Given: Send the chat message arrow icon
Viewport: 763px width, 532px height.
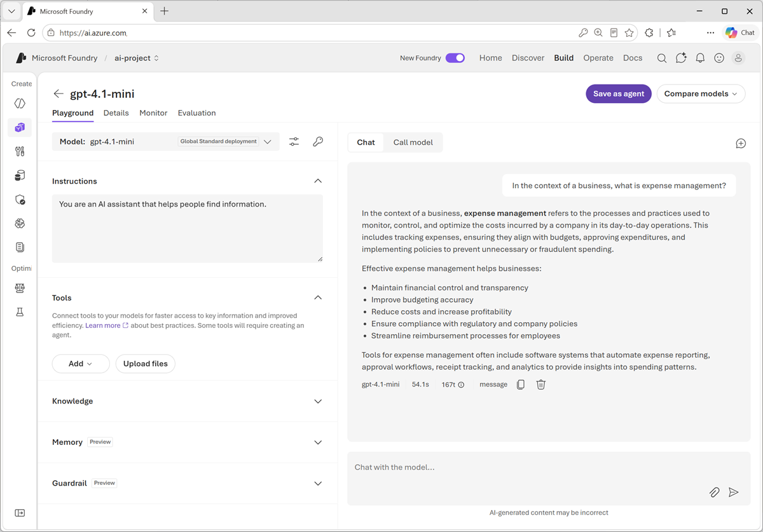Looking at the screenshot, I should click(x=734, y=493).
